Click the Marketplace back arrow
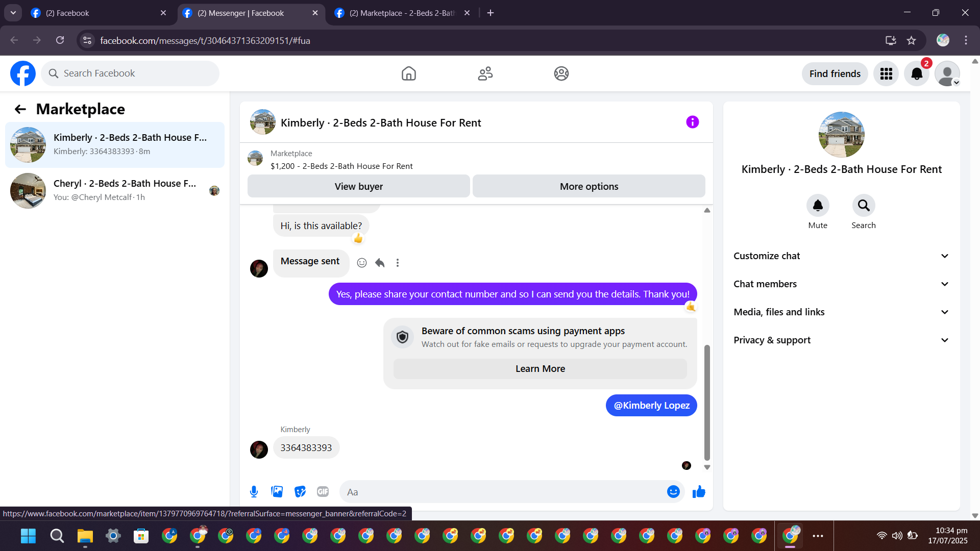The height and width of the screenshot is (551, 980). [20, 109]
